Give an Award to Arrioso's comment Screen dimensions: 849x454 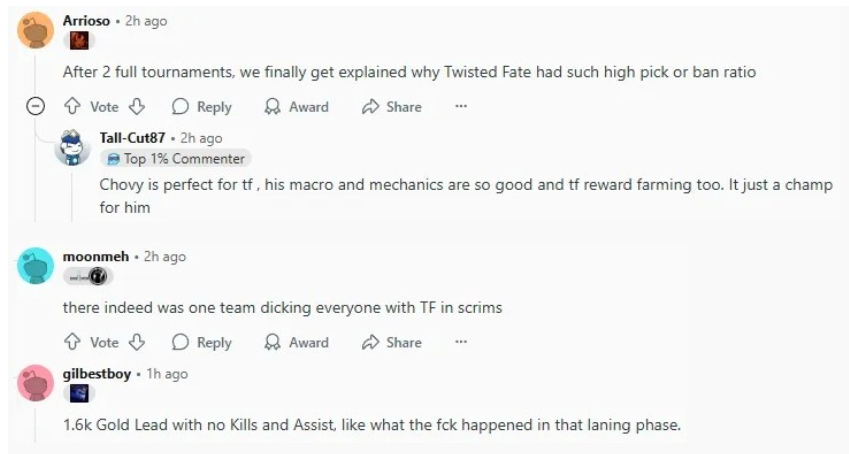(x=296, y=107)
